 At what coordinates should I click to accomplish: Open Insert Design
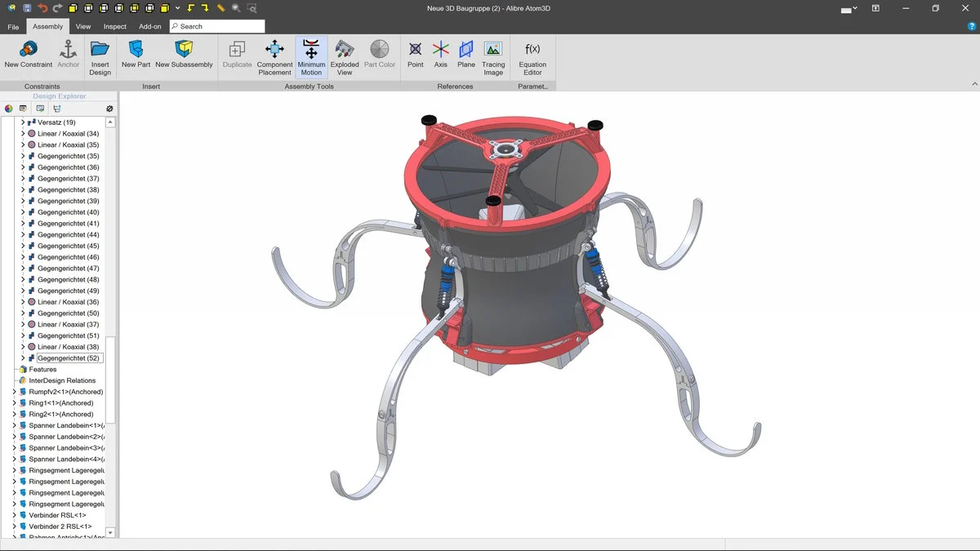[x=100, y=57]
